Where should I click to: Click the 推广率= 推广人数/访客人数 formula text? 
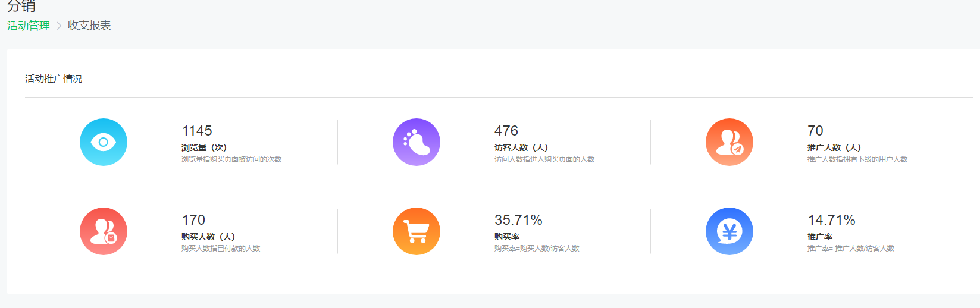tap(851, 249)
